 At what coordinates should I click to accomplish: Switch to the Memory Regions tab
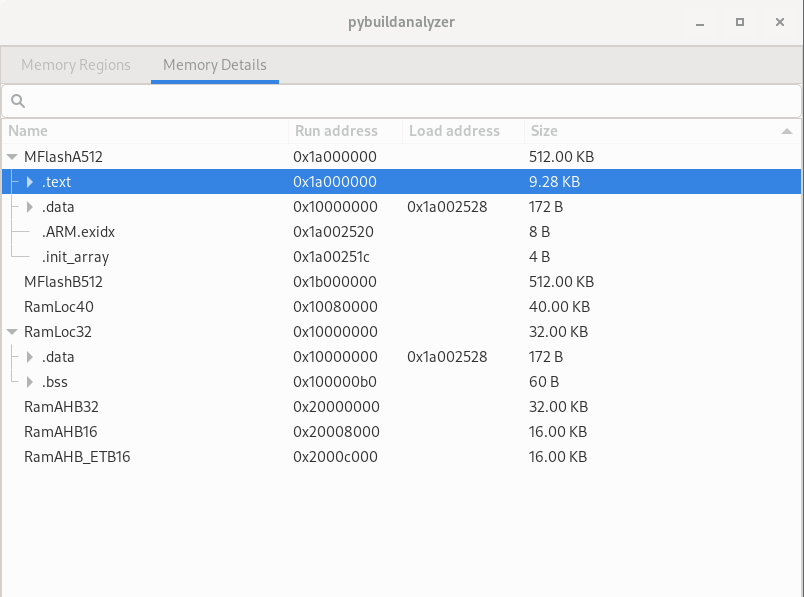[x=76, y=65]
